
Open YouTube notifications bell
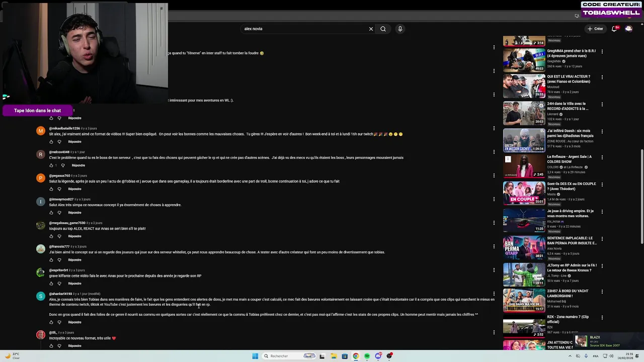(x=614, y=29)
